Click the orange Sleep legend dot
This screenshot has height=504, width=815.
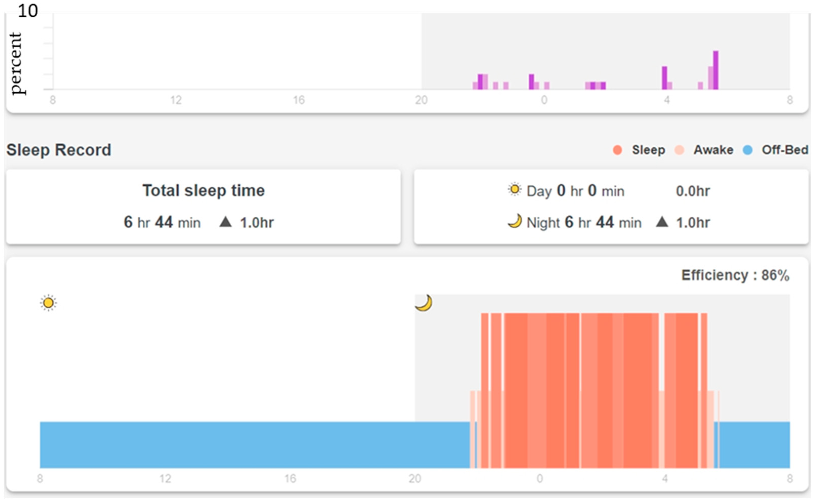pos(617,150)
